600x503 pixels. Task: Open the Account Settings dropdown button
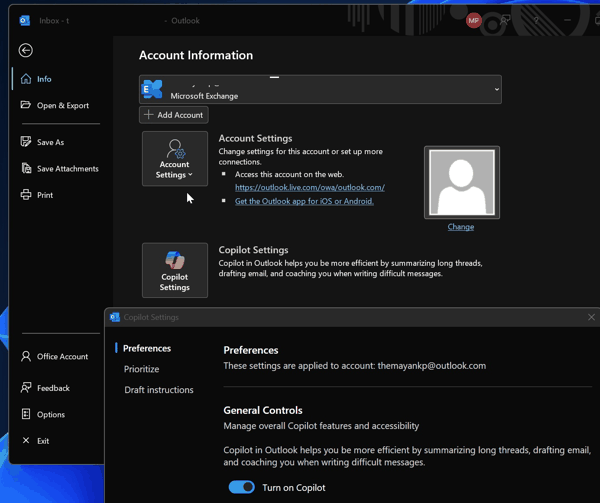[x=175, y=159]
